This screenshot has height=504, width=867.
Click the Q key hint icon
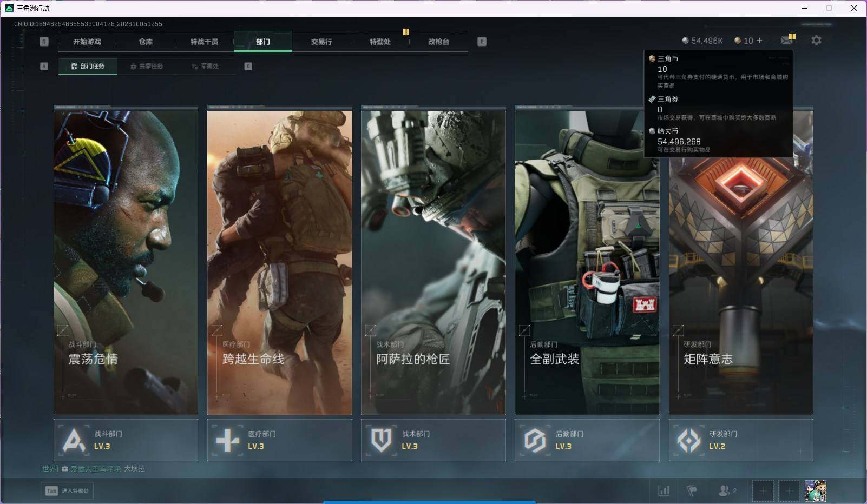pyautogui.click(x=44, y=42)
